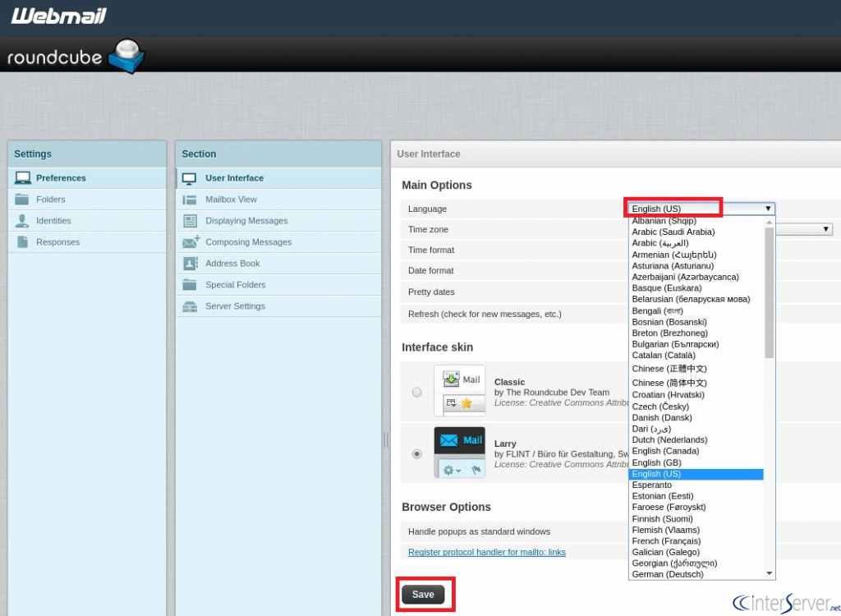The width and height of the screenshot is (841, 616).
Task: Click the Classic skin thumbnail
Action: 460,391
